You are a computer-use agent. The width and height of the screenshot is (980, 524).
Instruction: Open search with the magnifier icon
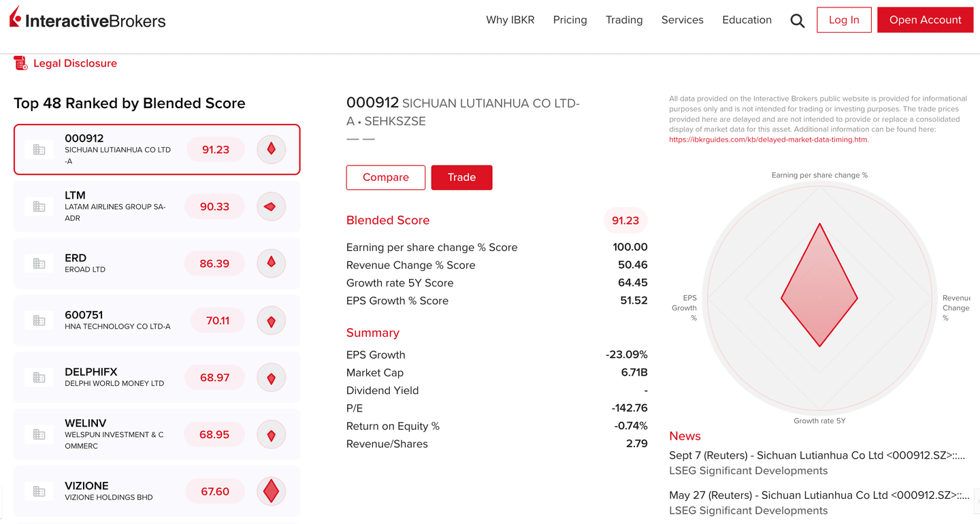797,20
